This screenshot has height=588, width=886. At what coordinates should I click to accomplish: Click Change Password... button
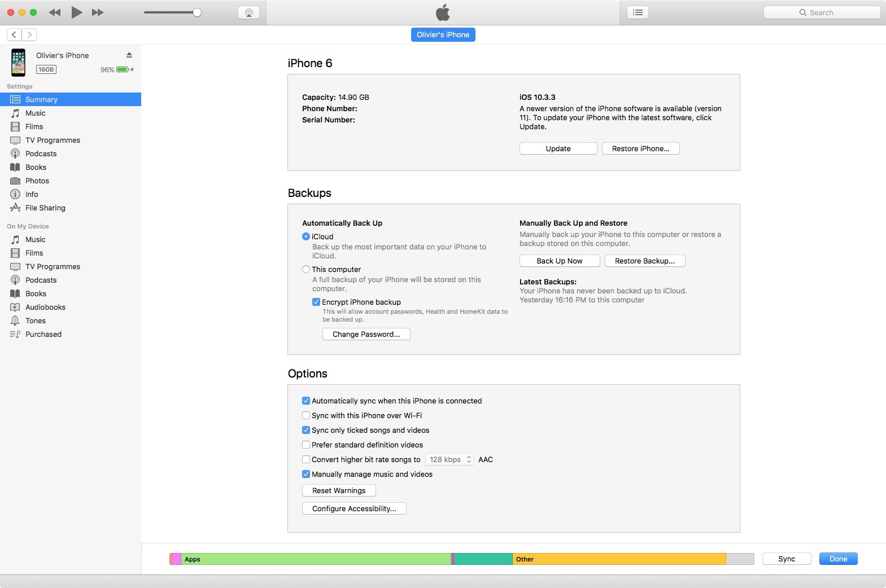366,334
